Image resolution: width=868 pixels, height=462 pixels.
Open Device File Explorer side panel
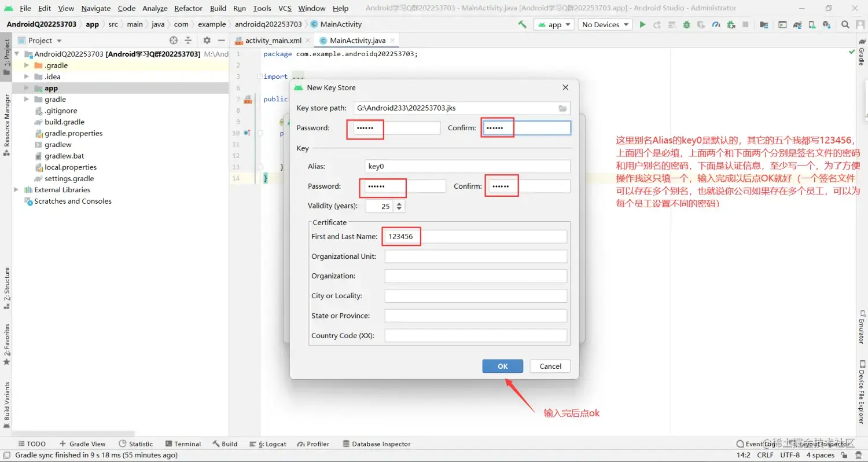pyautogui.click(x=861, y=391)
